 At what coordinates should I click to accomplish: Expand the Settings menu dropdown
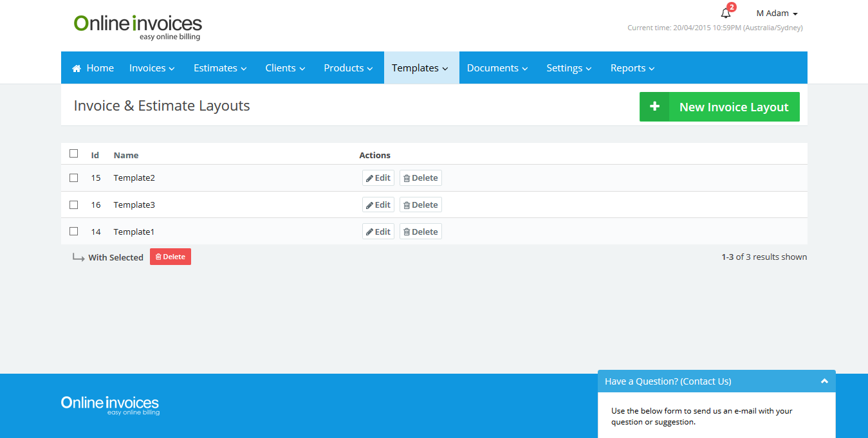click(569, 68)
